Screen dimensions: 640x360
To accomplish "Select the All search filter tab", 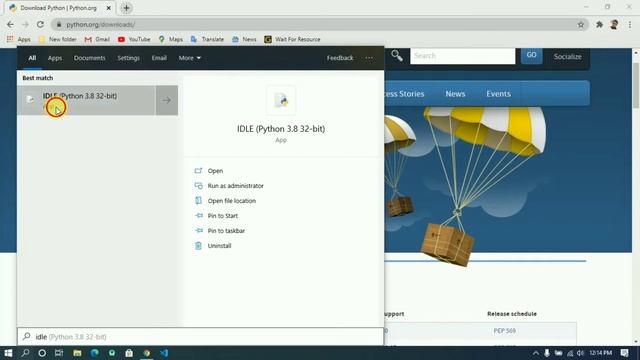I will [32, 58].
